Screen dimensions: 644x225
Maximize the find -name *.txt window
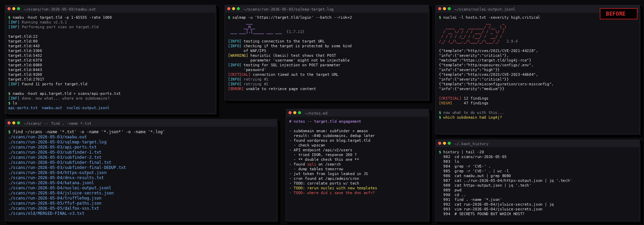click(x=19, y=123)
